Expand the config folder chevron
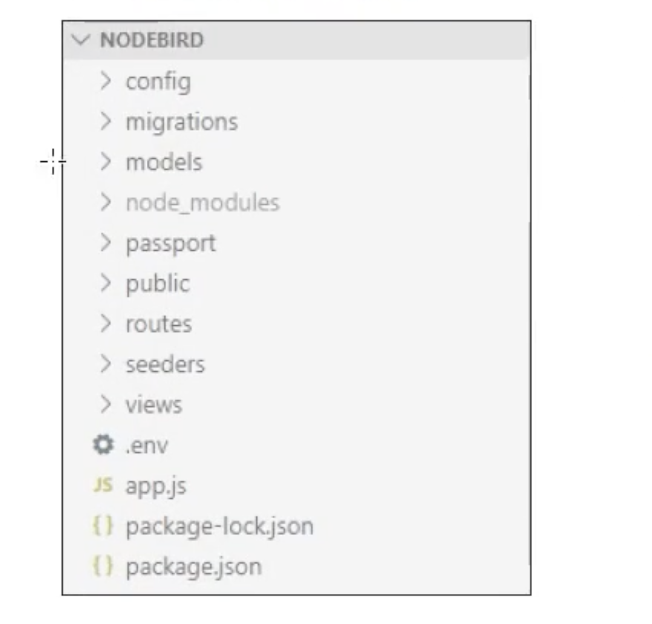The image size is (652, 624). click(106, 81)
